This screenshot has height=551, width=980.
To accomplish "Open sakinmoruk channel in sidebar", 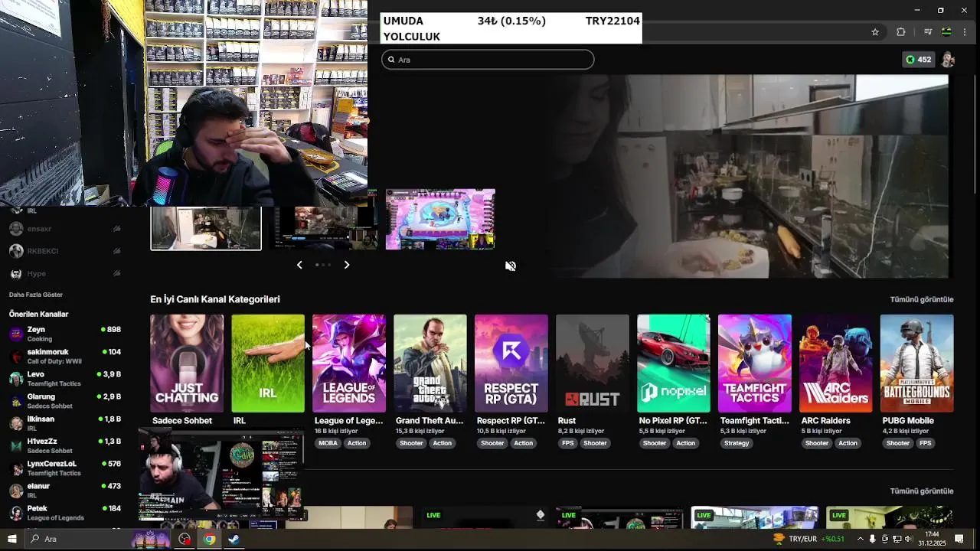I will click(x=65, y=357).
